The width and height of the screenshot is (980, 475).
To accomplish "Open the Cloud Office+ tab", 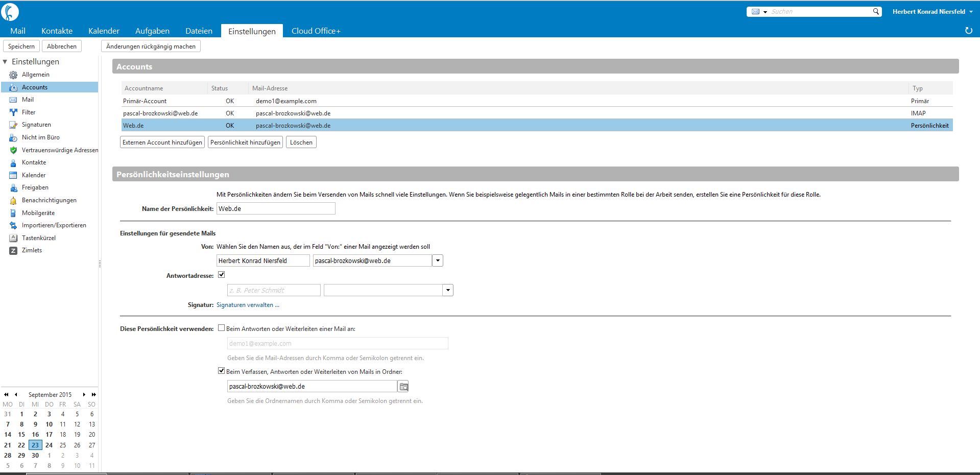I will click(316, 31).
